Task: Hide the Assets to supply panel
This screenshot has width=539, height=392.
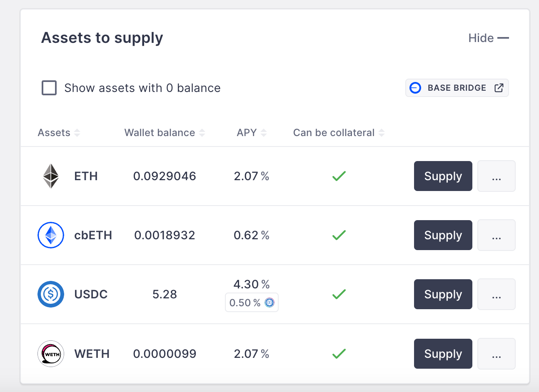Action: coord(489,38)
